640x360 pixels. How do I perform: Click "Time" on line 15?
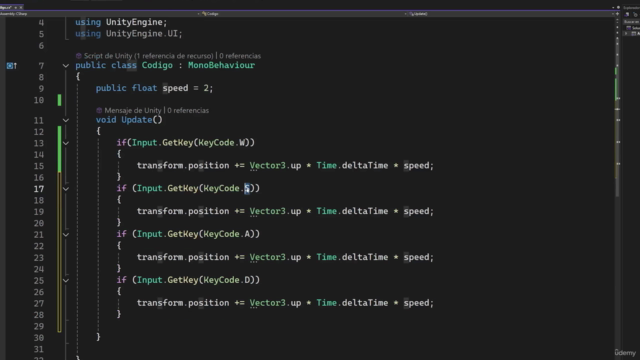tap(327, 166)
